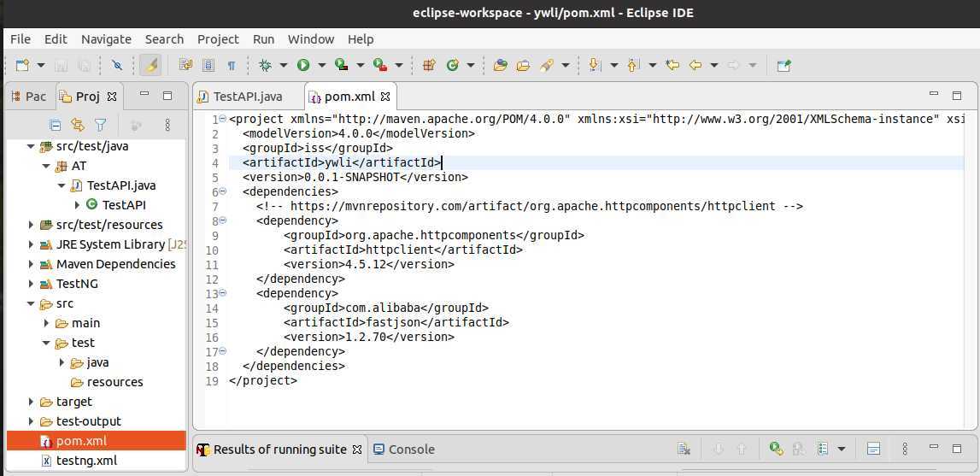Image resolution: width=980 pixels, height=476 pixels.
Task: Open the Project menu
Action: tap(218, 38)
